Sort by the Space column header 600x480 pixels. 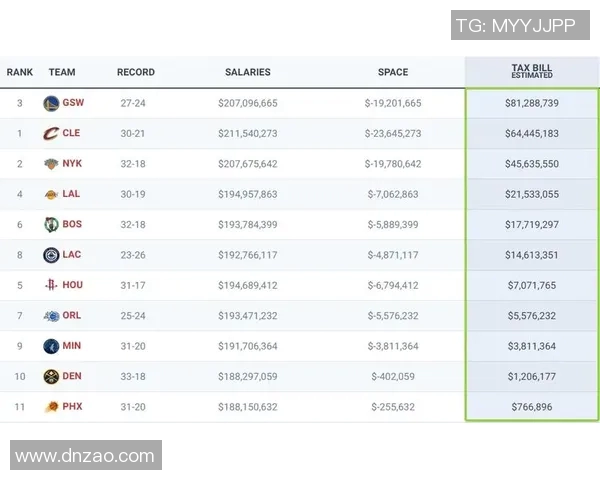point(393,72)
